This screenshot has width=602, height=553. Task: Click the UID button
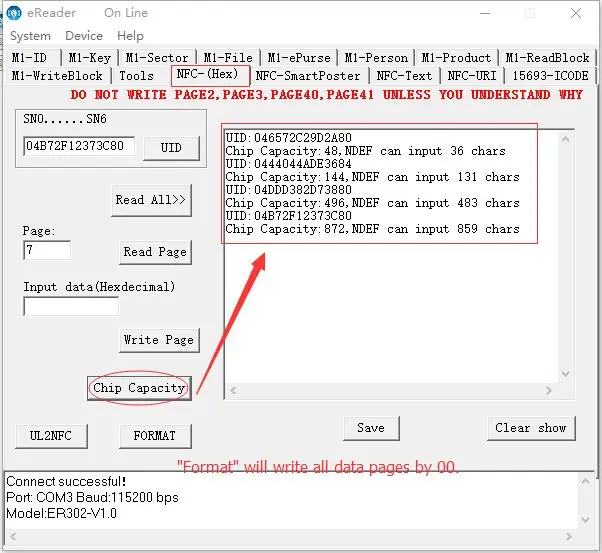click(171, 148)
